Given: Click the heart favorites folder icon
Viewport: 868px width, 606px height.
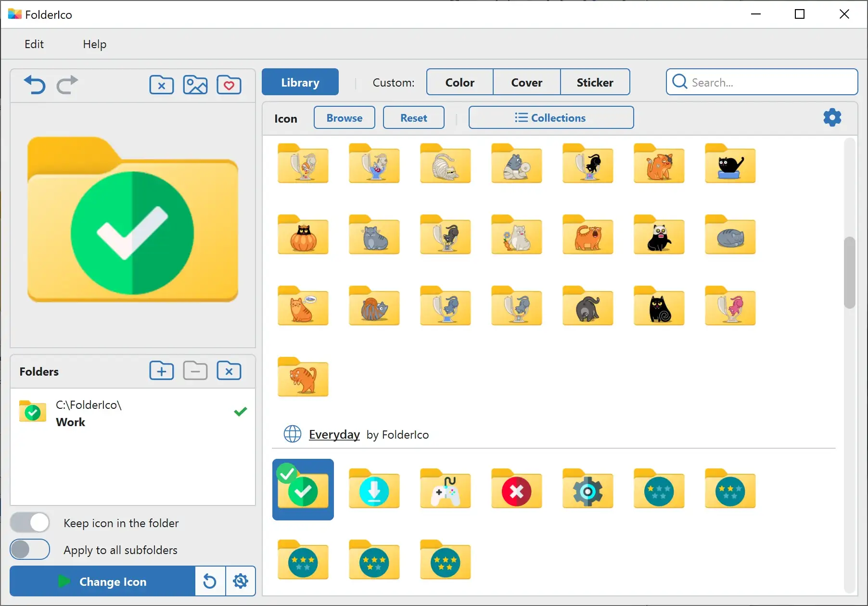Looking at the screenshot, I should point(229,85).
